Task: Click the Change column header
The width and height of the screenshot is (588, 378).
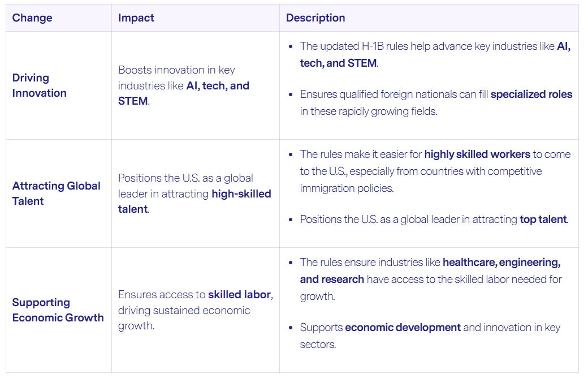Action: tap(32, 18)
